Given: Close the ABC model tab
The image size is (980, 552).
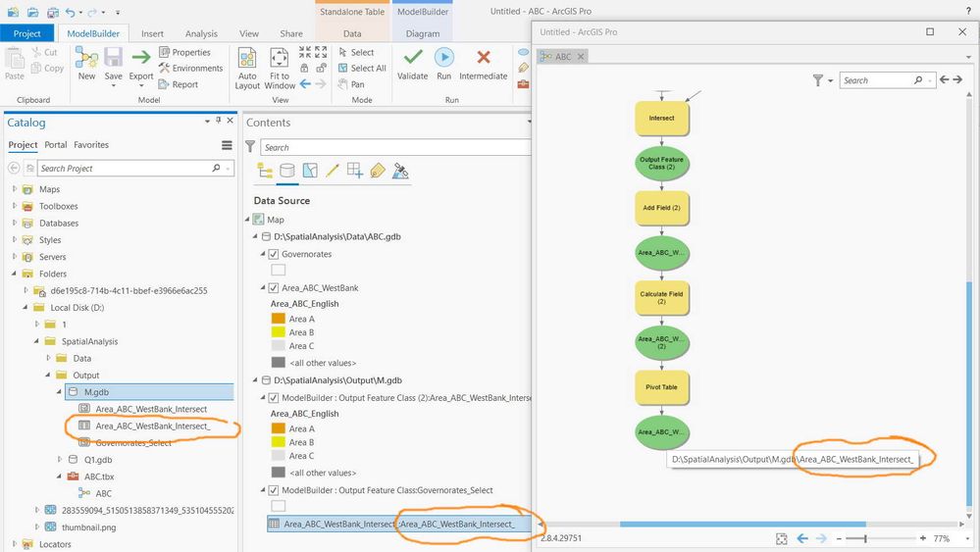Looking at the screenshot, I should point(581,56).
